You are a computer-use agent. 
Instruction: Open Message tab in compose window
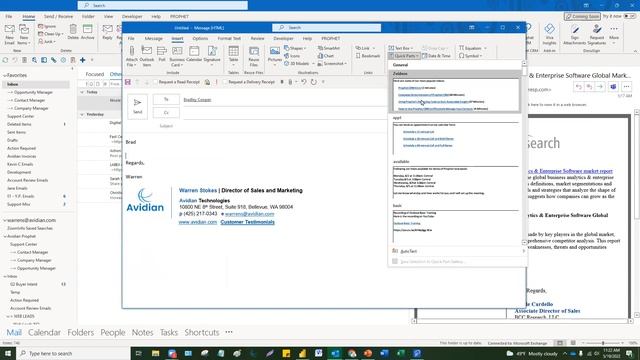point(153,38)
